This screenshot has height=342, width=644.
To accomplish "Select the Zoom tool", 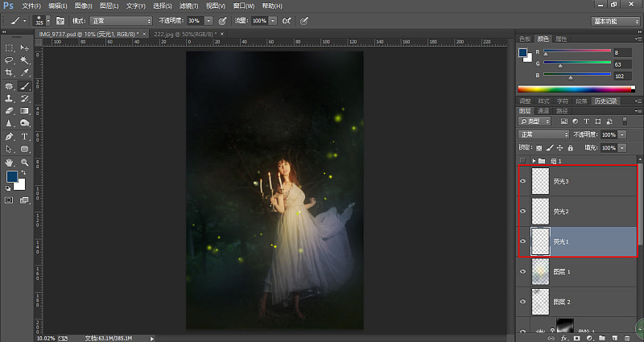I will (x=25, y=163).
